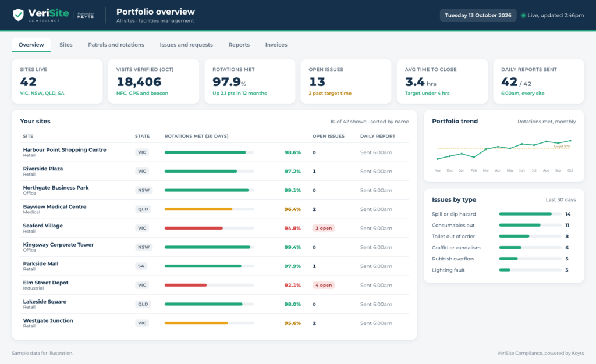This screenshot has height=364, width=596.
Task: Open the Patrols and rotations tab
Action: click(x=116, y=45)
